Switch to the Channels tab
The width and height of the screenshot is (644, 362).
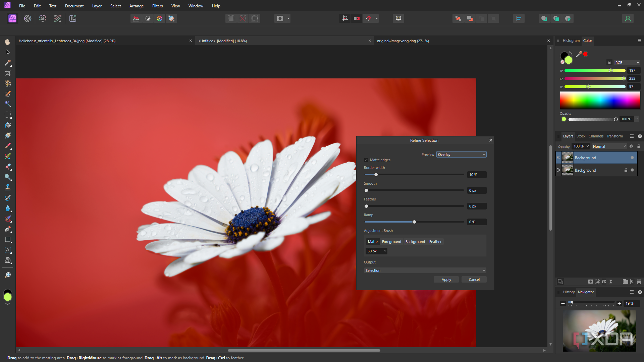click(596, 136)
